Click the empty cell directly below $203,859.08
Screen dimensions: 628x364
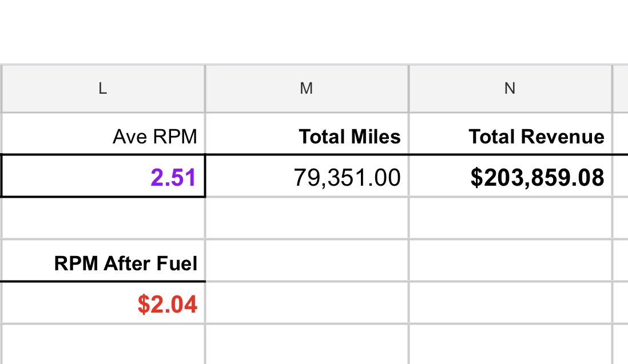click(x=510, y=218)
